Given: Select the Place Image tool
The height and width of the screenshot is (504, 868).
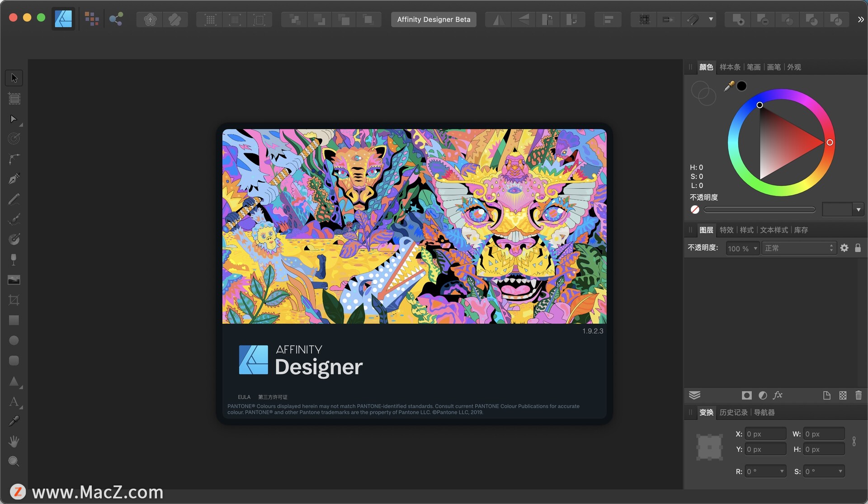Looking at the screenshot, I should click(x=14, y=280).
